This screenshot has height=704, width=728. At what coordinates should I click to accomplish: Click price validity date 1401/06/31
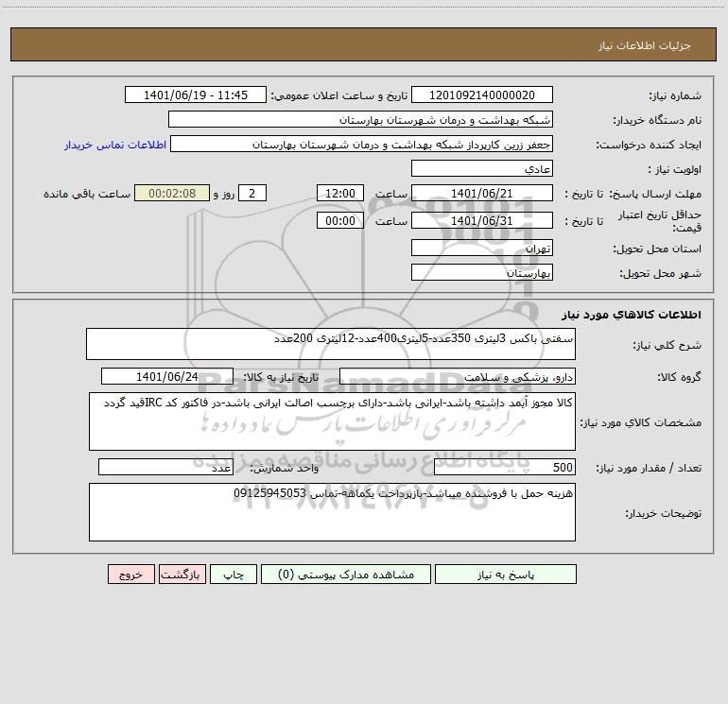point(482,220)
